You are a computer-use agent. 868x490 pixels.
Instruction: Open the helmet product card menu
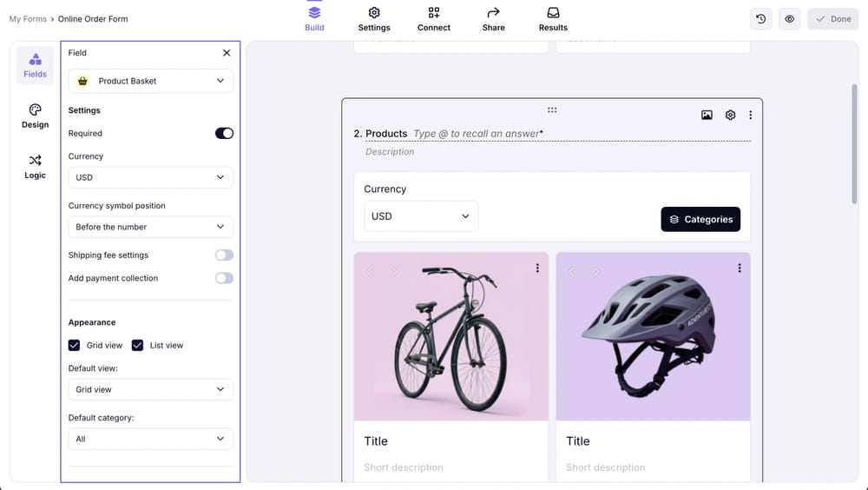coord(739,268)
